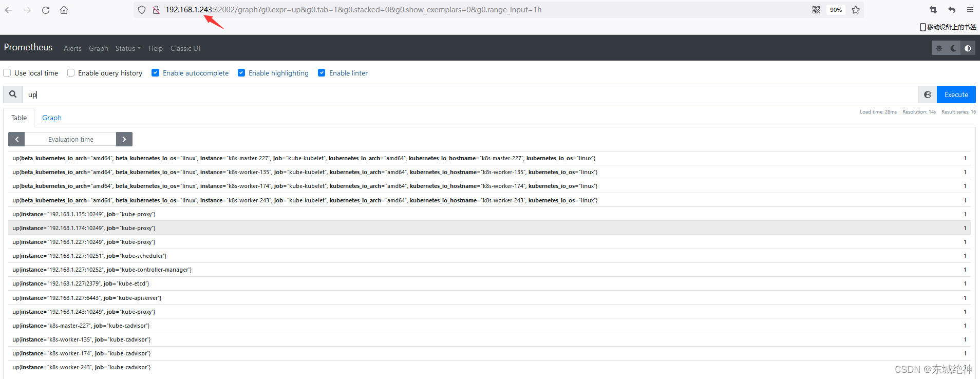
Task: Click the k8s-worker-135 kube-cadvisor row
Action: tap(489, 339)
